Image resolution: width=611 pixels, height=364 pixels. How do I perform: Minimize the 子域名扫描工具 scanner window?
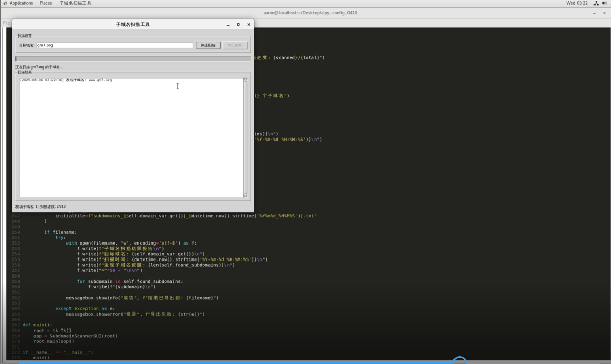click(228, 25)
